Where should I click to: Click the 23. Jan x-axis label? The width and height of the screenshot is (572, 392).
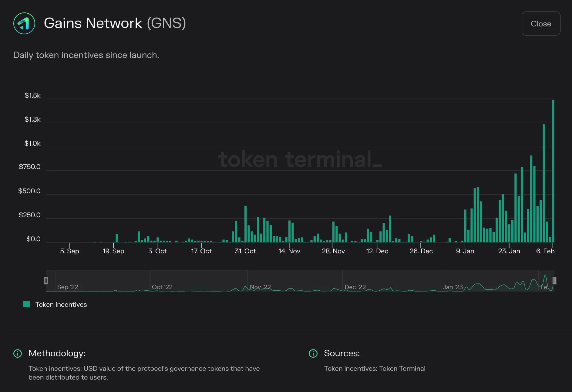[509, 251]
